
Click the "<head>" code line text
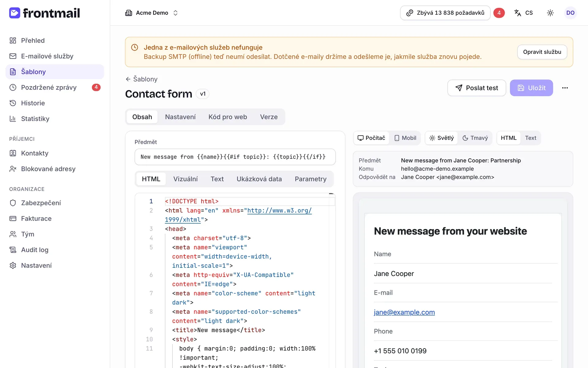point(175,229)
